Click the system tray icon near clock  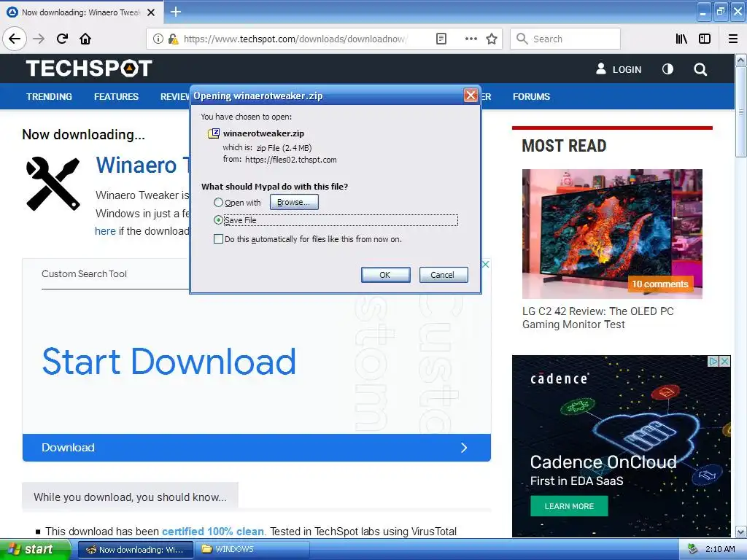[693, 549]
